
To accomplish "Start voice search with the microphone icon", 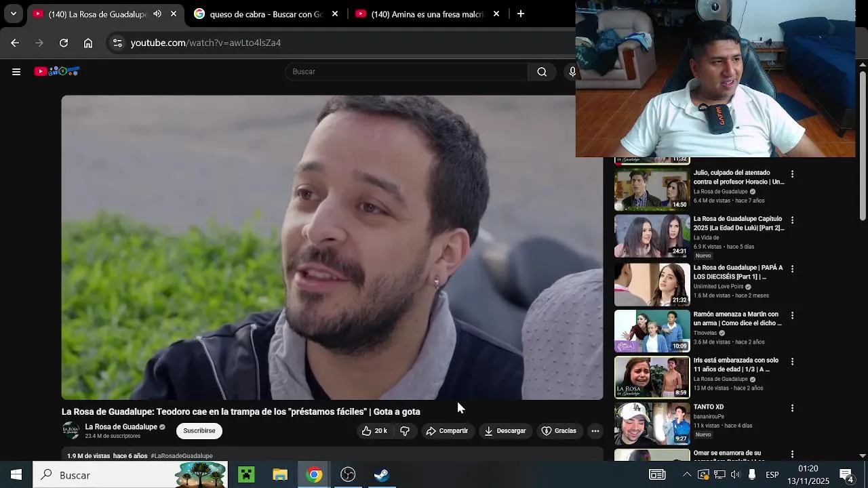I will tap(572, 72).
